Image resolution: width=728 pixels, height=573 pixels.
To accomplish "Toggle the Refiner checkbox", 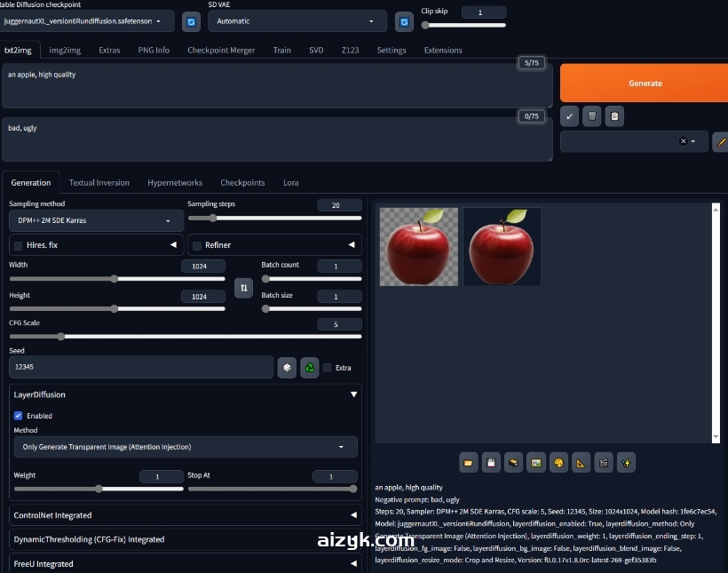I will pyautogui.click(x=197, y=245).
